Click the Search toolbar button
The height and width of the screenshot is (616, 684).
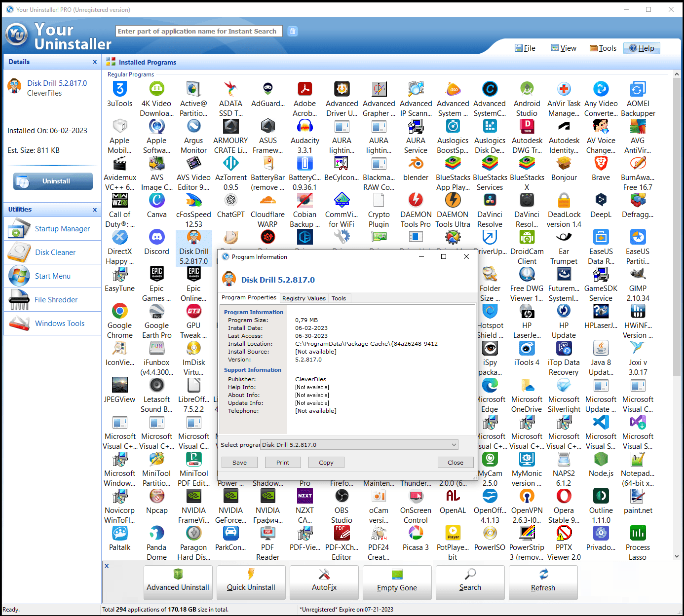(x=470, y=582)
